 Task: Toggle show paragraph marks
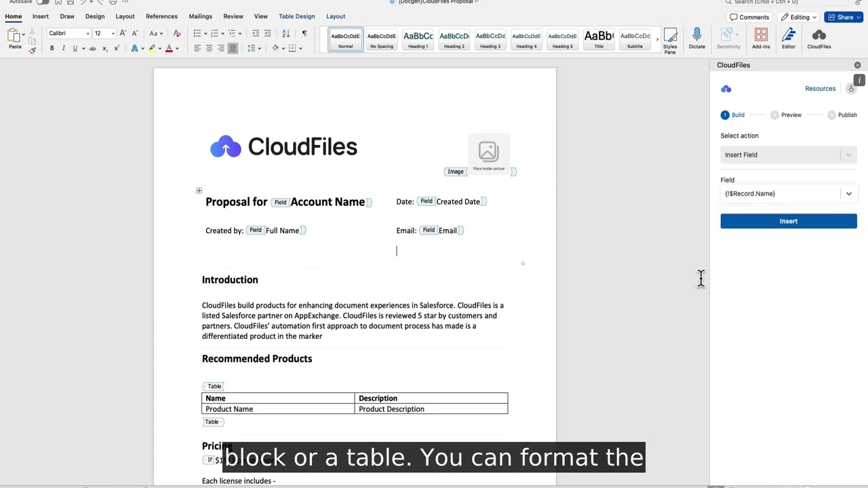coord(304,33)
